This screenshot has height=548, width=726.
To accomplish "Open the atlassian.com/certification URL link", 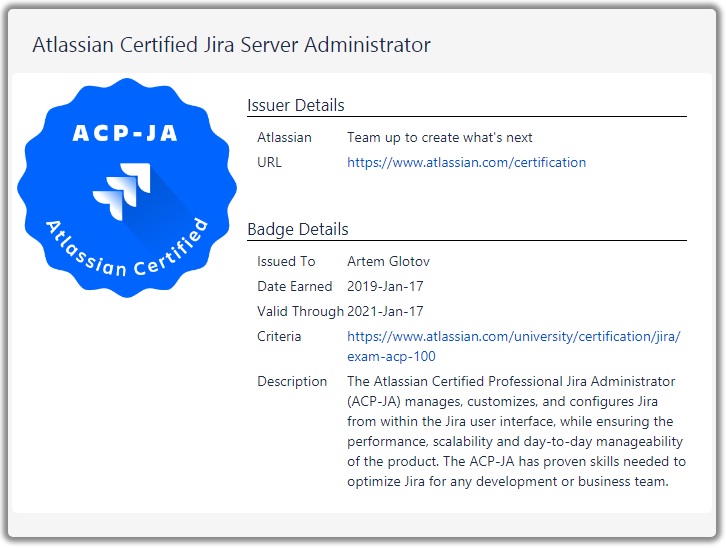I will point(466,162).
